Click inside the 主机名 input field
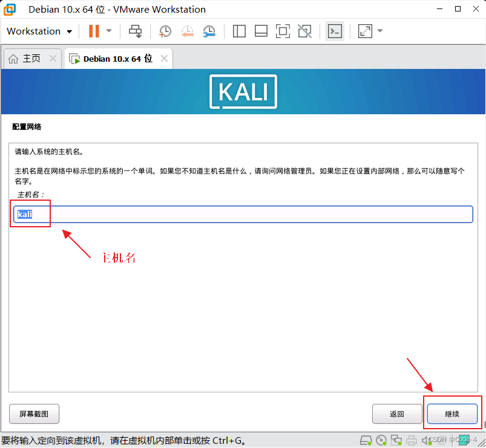486x448 pixels. coord(242,214)
